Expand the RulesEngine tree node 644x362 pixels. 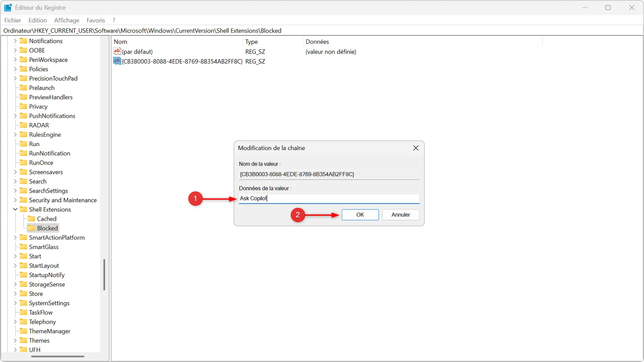click(15, 134)
